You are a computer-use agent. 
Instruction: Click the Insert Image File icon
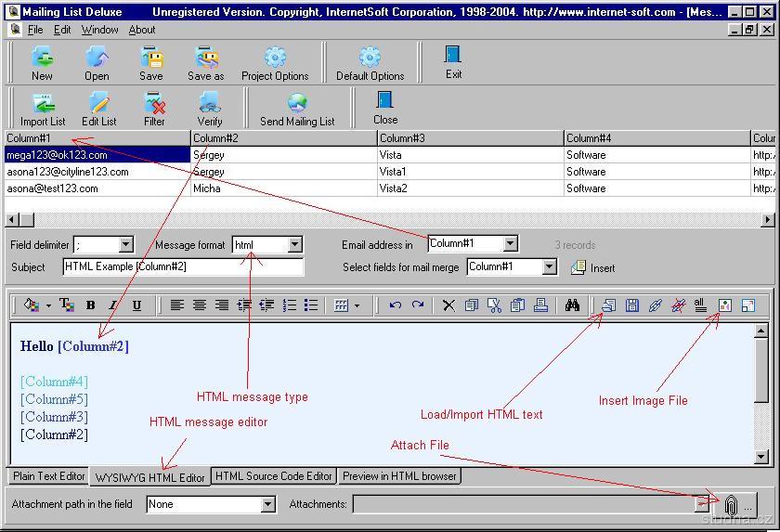tap(725, 305)
